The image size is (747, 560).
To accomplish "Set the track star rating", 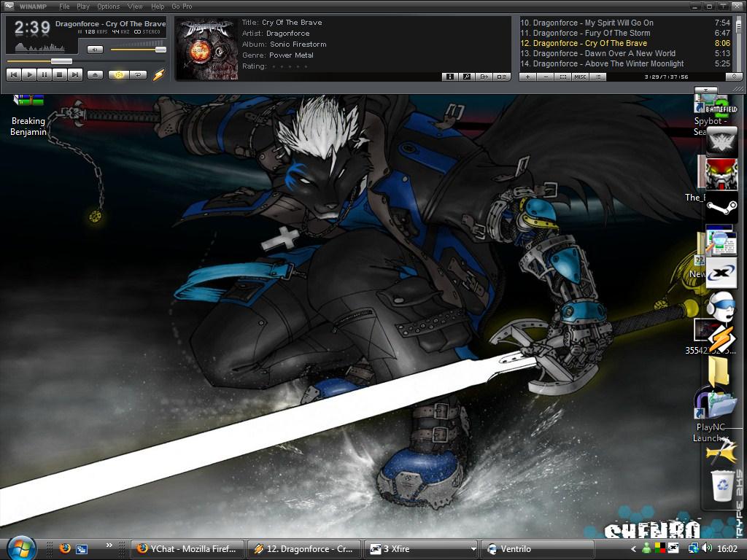I will pyautogui.click(x=289, y=66).
